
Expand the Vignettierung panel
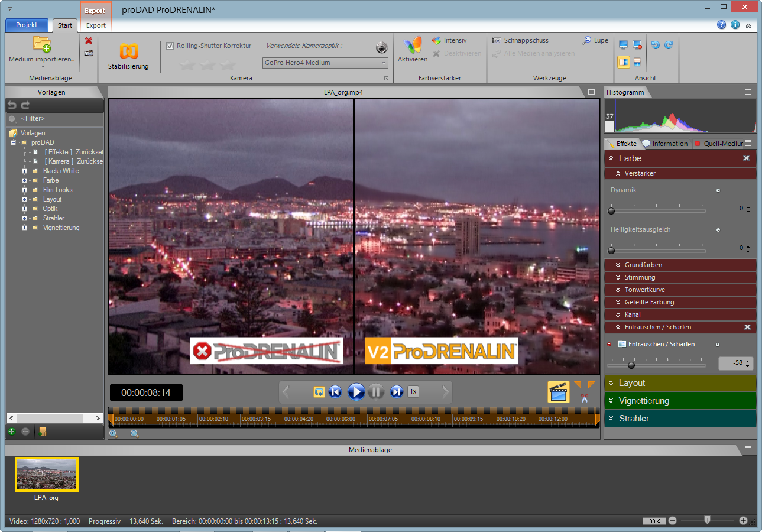(x=680, y=401)
